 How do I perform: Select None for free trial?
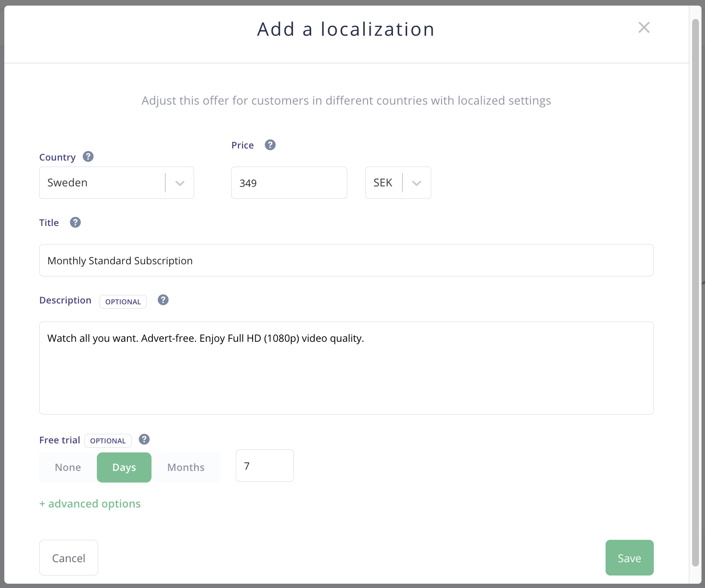(68, 467)
